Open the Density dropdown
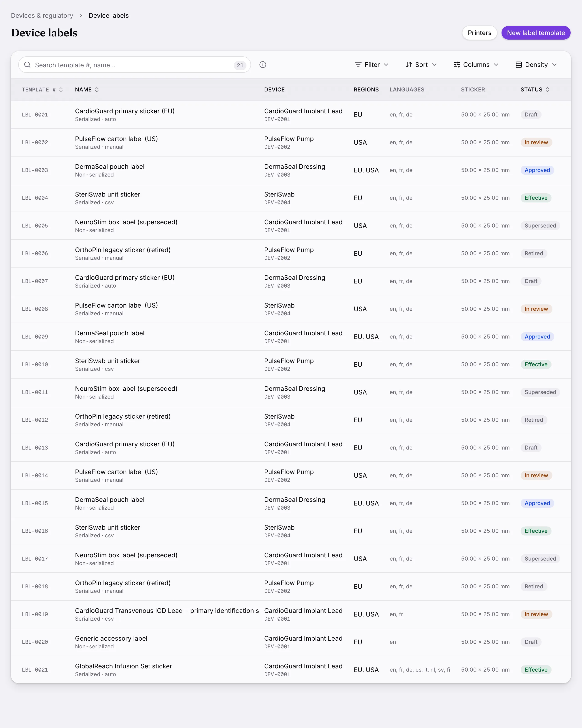This screenshot has width=582, height=728. (536, 64)
